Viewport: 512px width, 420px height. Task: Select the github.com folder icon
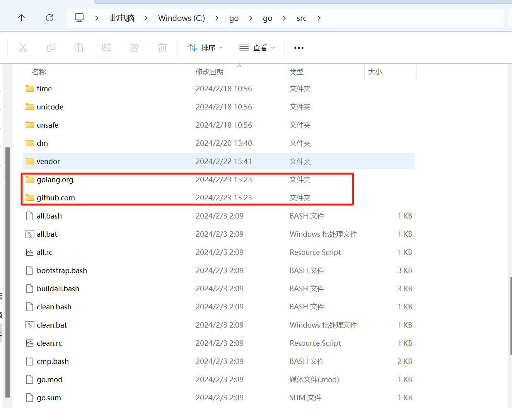[30, 198]
